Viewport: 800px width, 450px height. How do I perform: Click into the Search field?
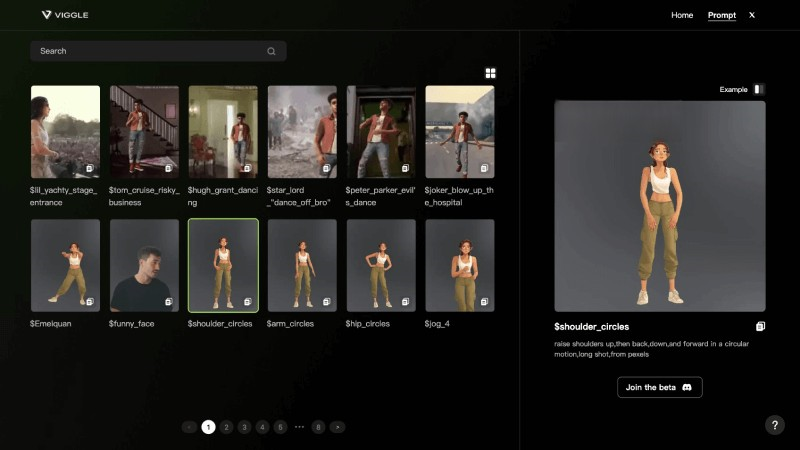(150, 51)
